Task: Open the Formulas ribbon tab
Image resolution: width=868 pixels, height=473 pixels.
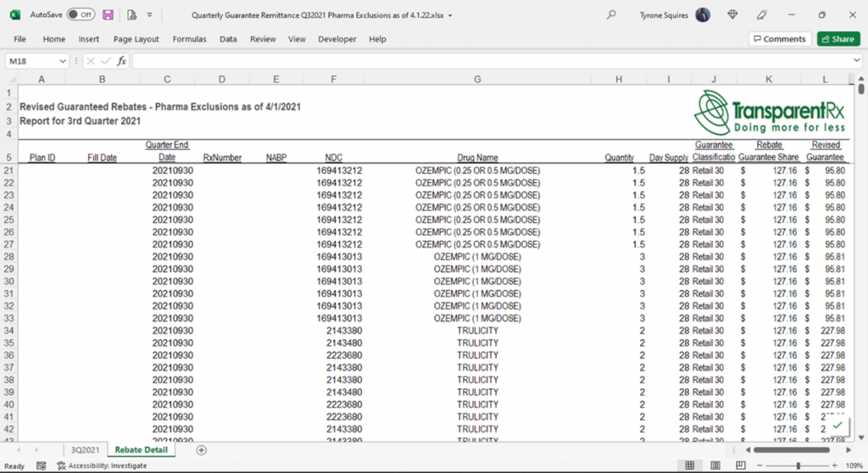Action: pos(189,39)
